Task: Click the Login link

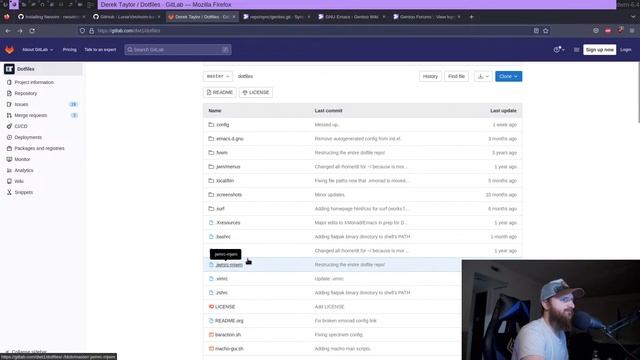Action: [626, 50]
